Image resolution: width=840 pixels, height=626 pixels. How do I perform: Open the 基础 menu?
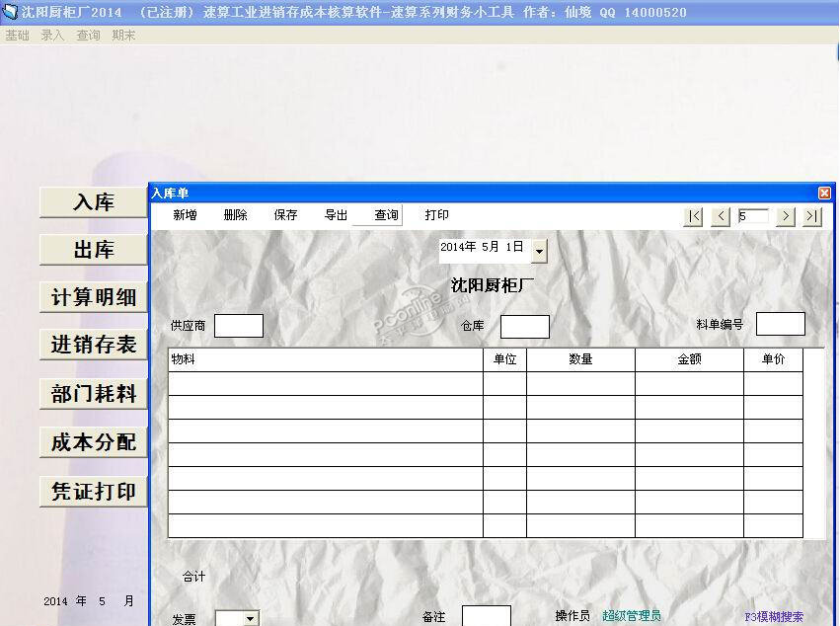point(17,36)
